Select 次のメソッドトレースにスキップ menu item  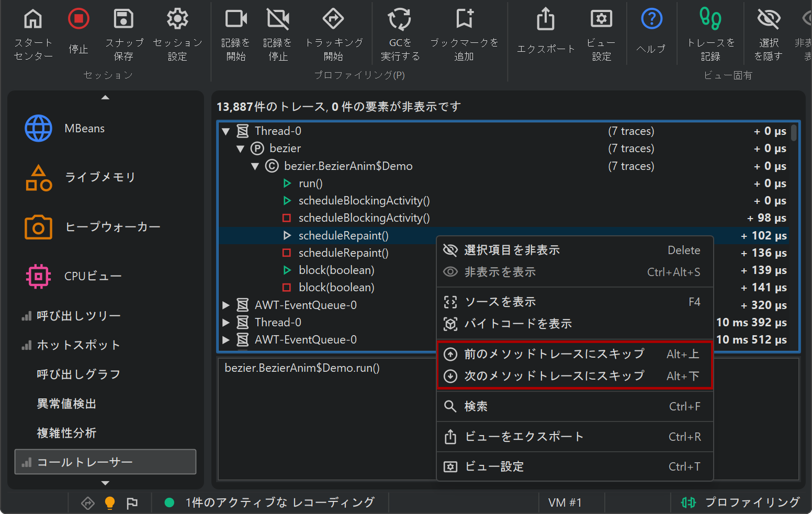(554, 376)
